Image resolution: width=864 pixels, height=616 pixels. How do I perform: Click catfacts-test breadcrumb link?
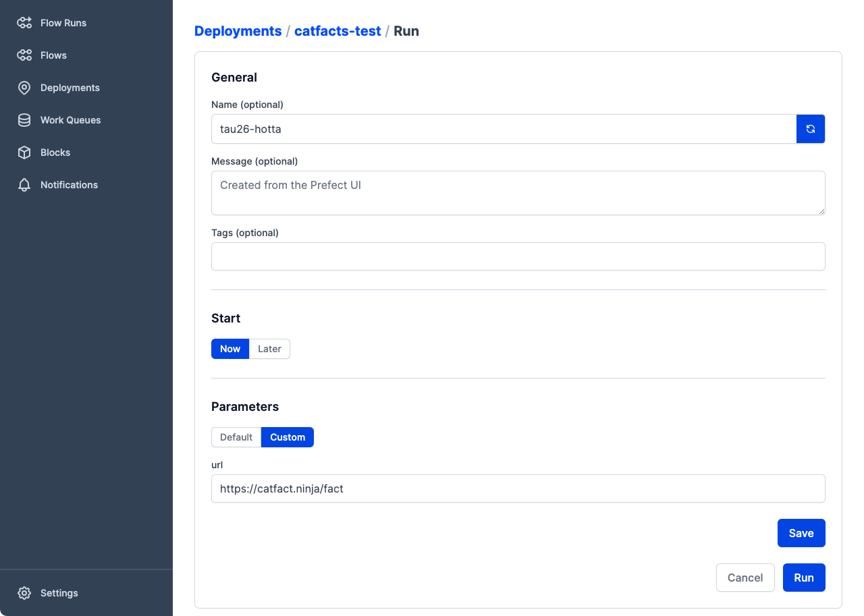(x=337, y=31)
